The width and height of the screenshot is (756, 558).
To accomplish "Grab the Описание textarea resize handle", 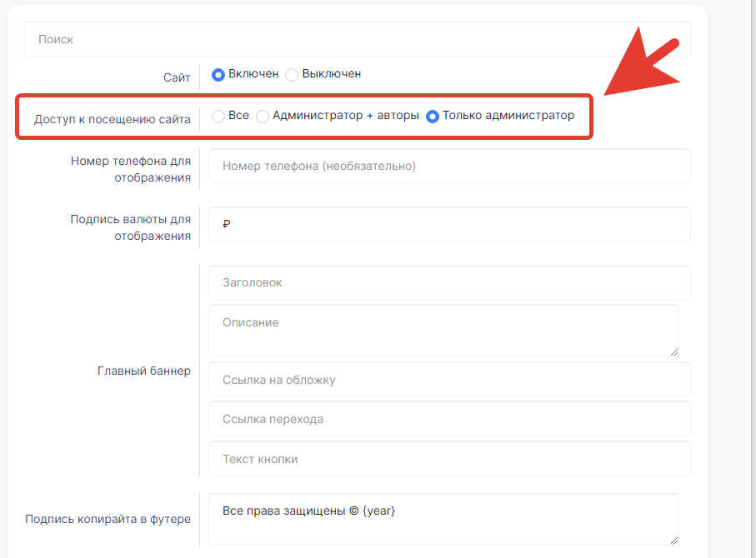I will 674,352.
